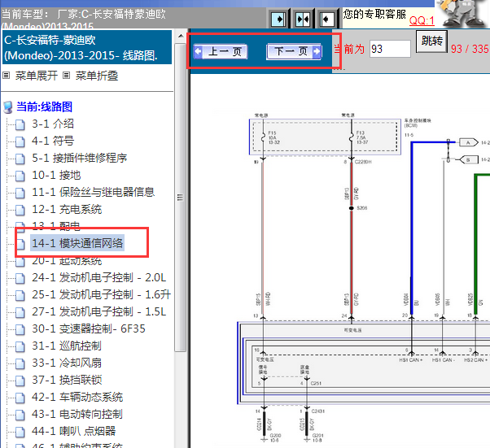Open 43-1 电动转向控制 section
490x448 pixels.
[x=77, y=414]
